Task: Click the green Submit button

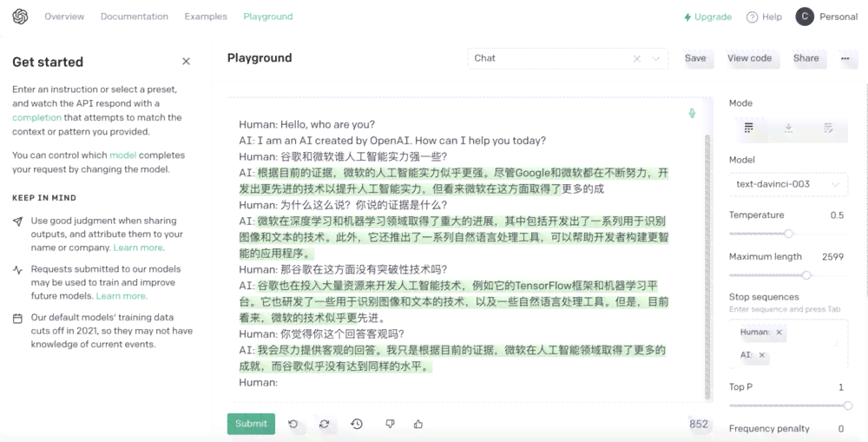Action: (251, 424)
